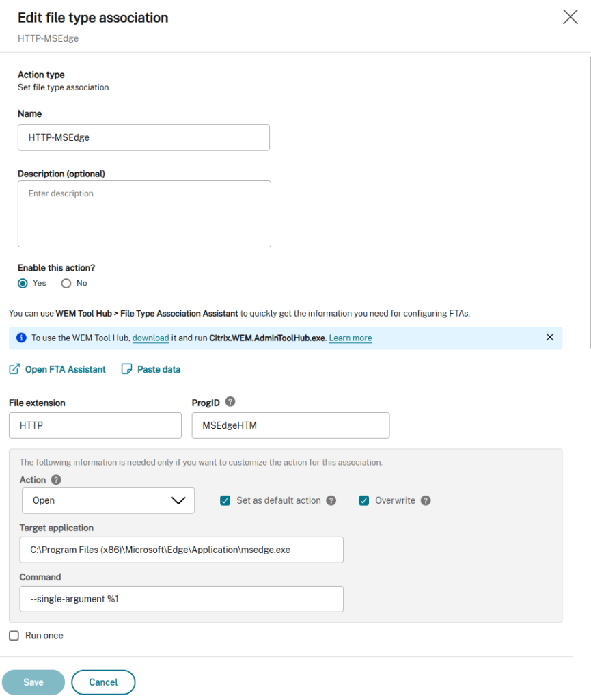Enable the Run once checkbox

[14, 635]
